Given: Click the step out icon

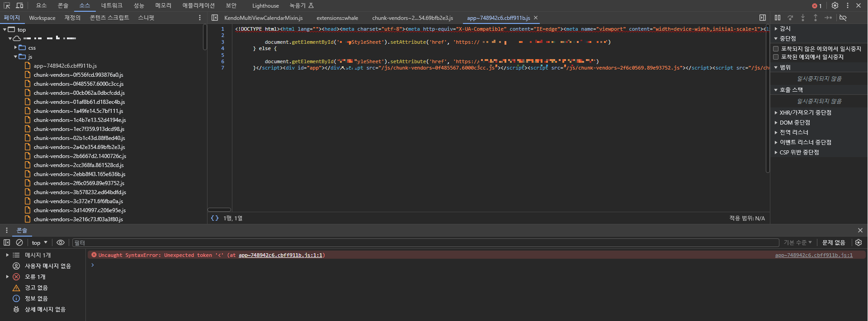Looking at the screenshot, I should 816,18.
